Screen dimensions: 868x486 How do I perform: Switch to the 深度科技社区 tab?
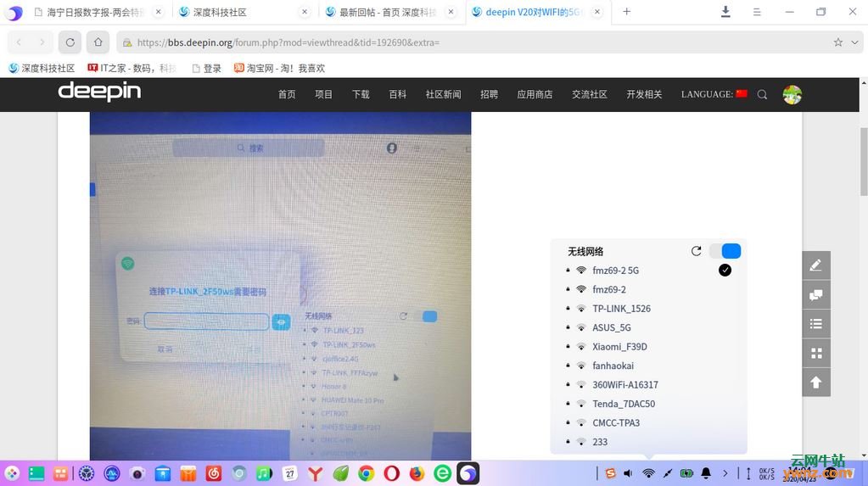243,12
